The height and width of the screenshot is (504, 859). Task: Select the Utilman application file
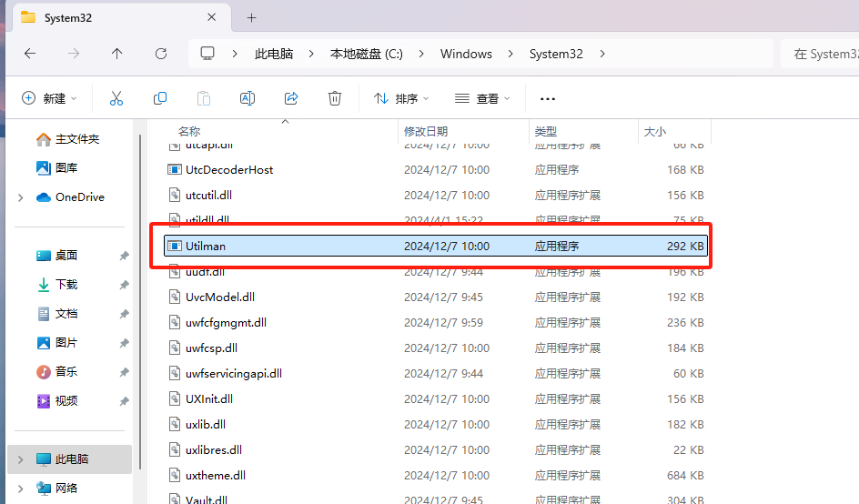tap(436, 246)
